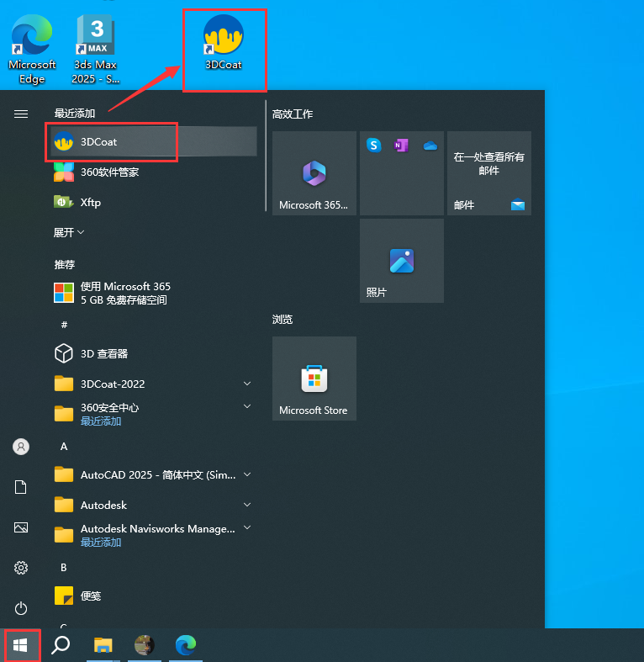The width and height of the screenshot is (644, 662).
Task: Open taskbar search magnifier
Action: pos(61,645)
